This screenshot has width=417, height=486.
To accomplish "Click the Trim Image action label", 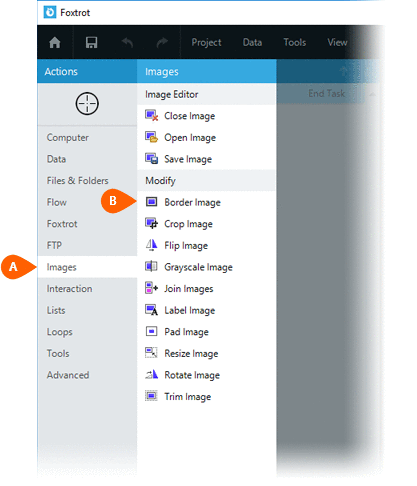I will [188, 397].
